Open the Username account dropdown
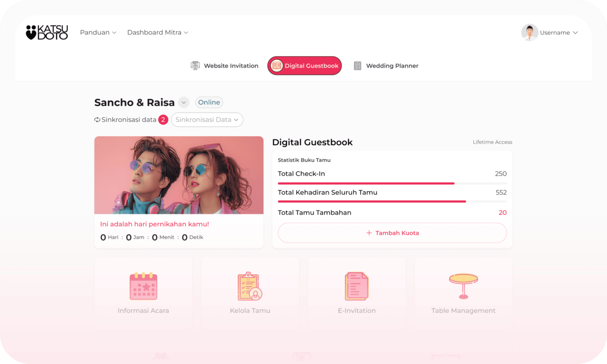This screenshot has height=364, width=607. (558, 32)
